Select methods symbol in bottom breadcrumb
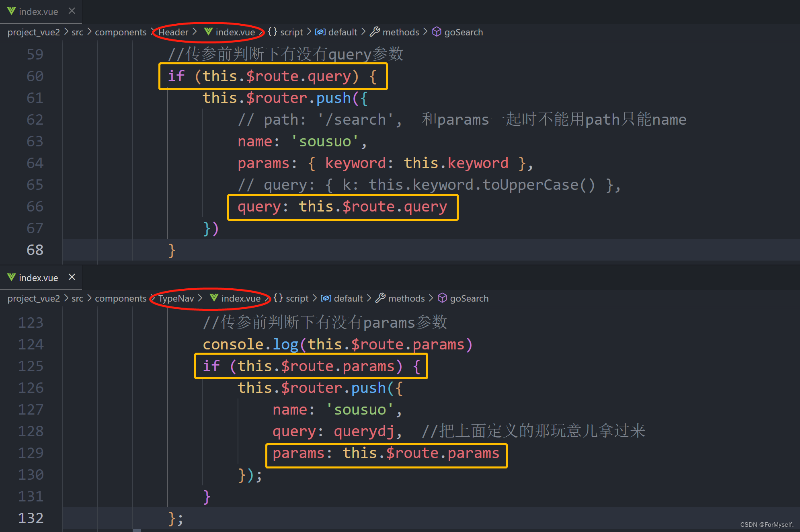The image size is (800, 532). pyautogui.click(x=406, y=298)
